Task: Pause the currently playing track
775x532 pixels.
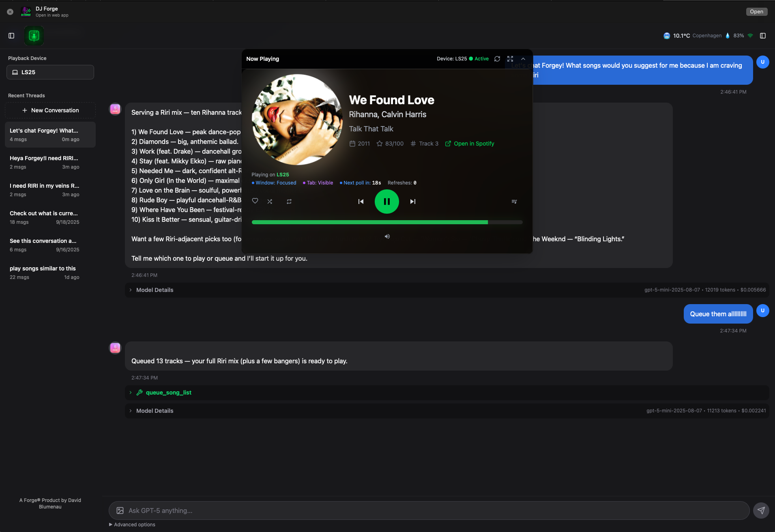Action: pos(386,202)
